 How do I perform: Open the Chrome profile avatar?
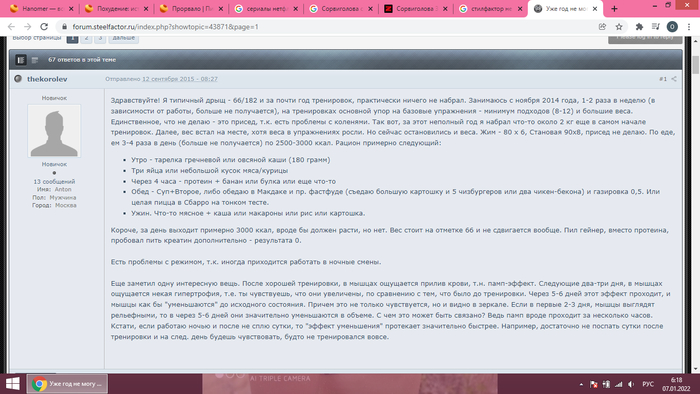672,27
